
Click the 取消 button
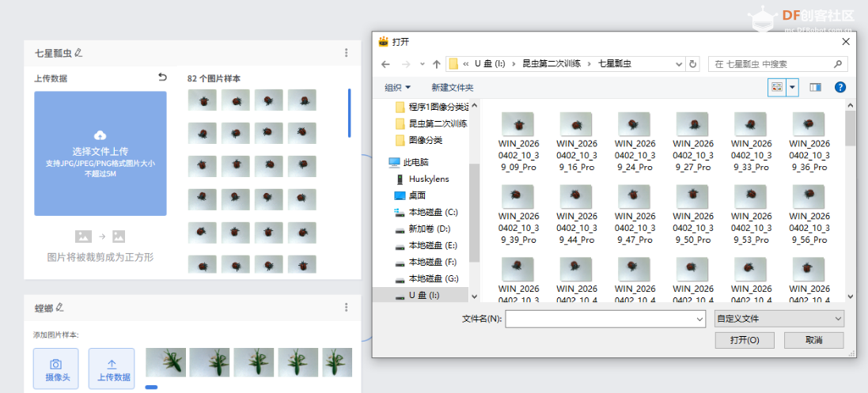(x=813, y=340)
